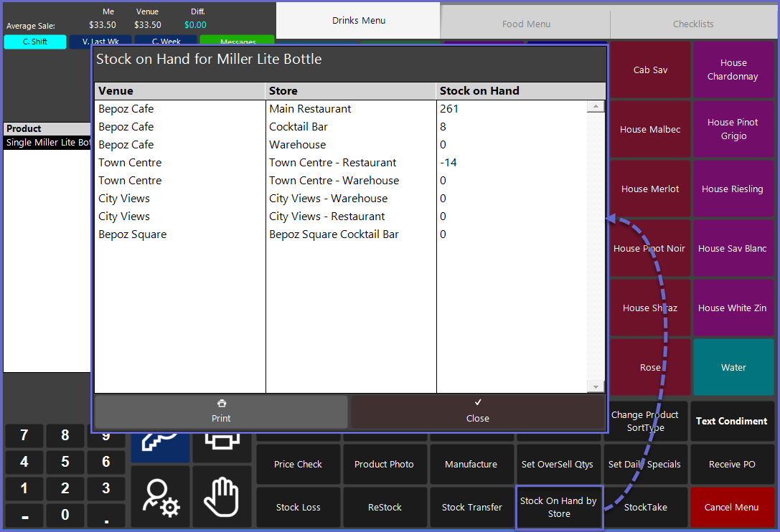
Task: Select the Town Centre - Restaurant row
Action: pyautogui.click(x=332, y=163)
